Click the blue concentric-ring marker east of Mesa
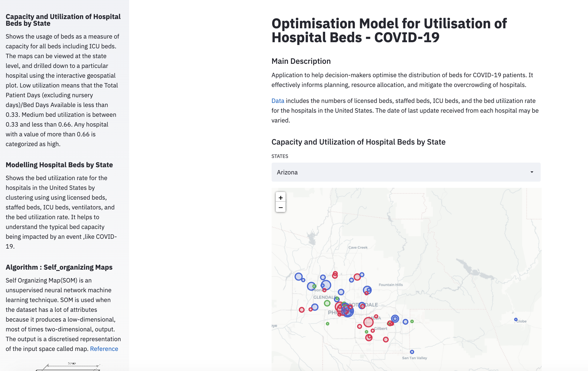 395,319
